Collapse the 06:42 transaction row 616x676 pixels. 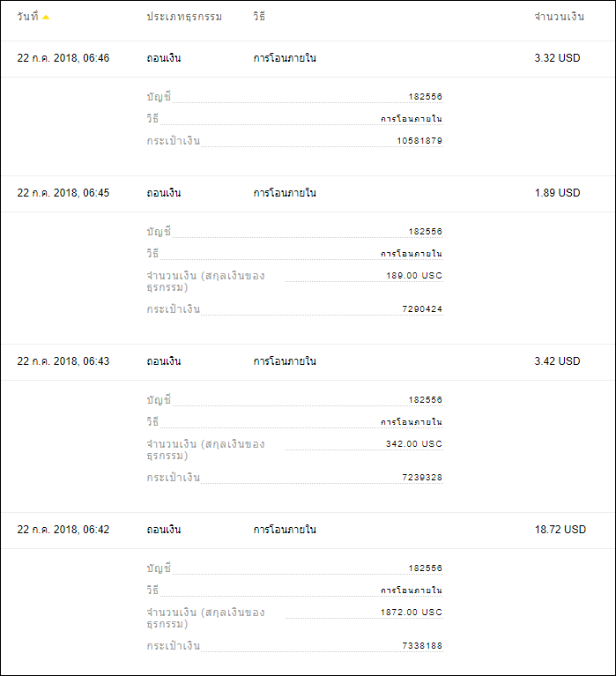(x=308, y=531)
